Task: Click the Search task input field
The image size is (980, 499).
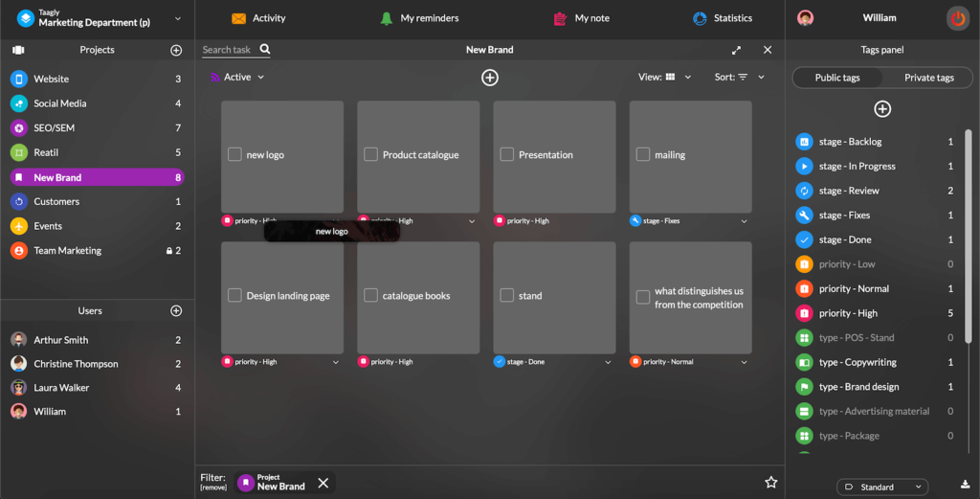Action: (x=228, y=50)
